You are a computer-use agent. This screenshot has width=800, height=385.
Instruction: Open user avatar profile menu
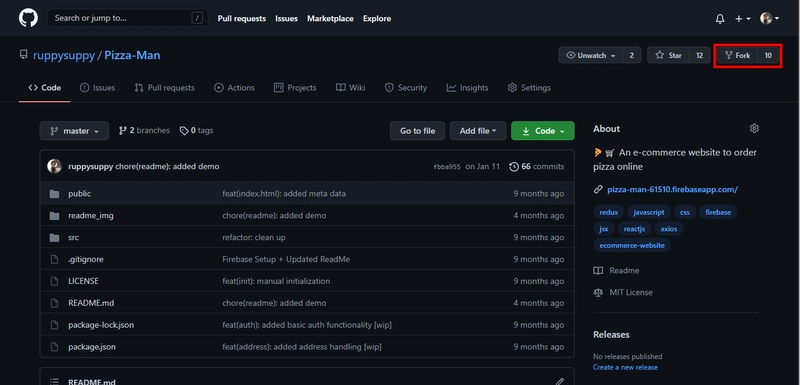(769, 19)
